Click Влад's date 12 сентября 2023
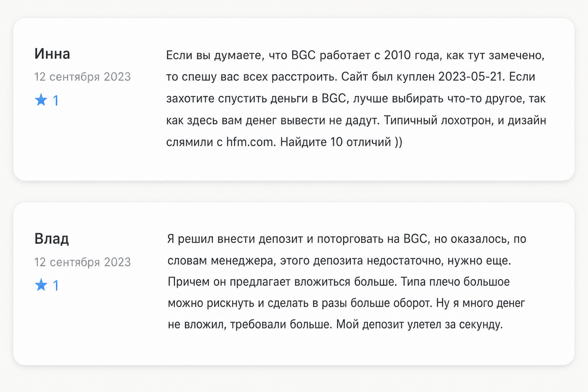The height and width of the screenshot is (392, 588). tap(83, 262)
